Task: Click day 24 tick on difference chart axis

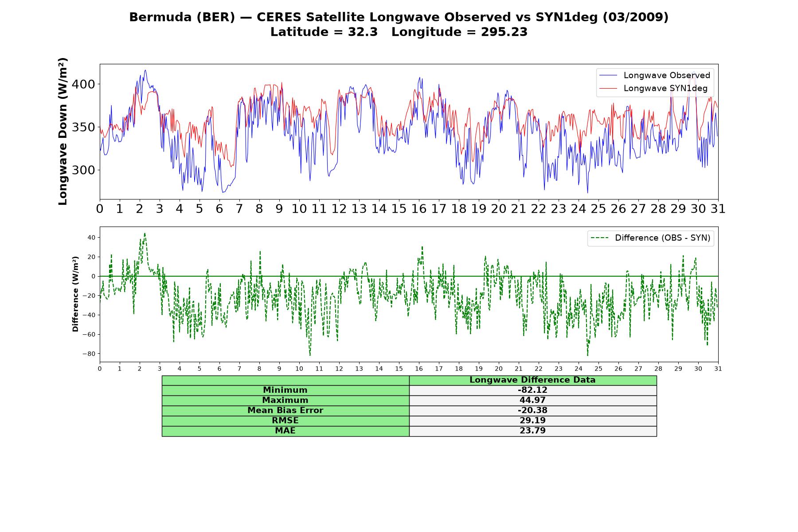Action: 579,369
